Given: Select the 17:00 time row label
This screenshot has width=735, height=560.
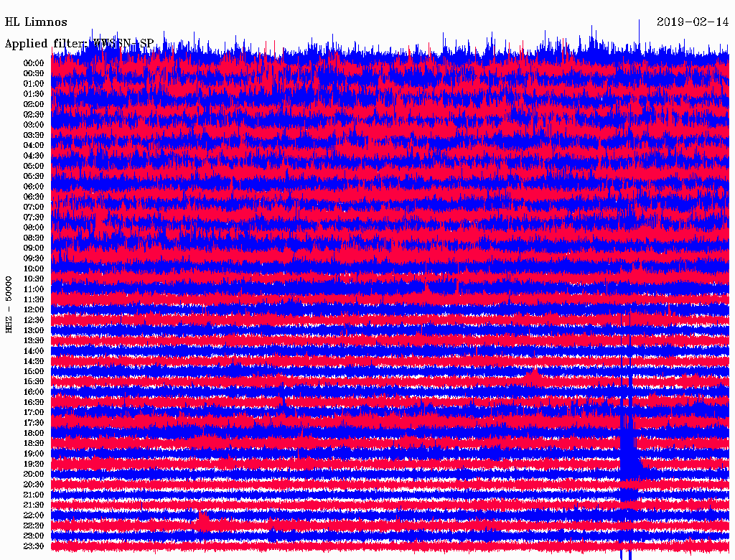Looking at the screenshot, I should pos(34,413).
